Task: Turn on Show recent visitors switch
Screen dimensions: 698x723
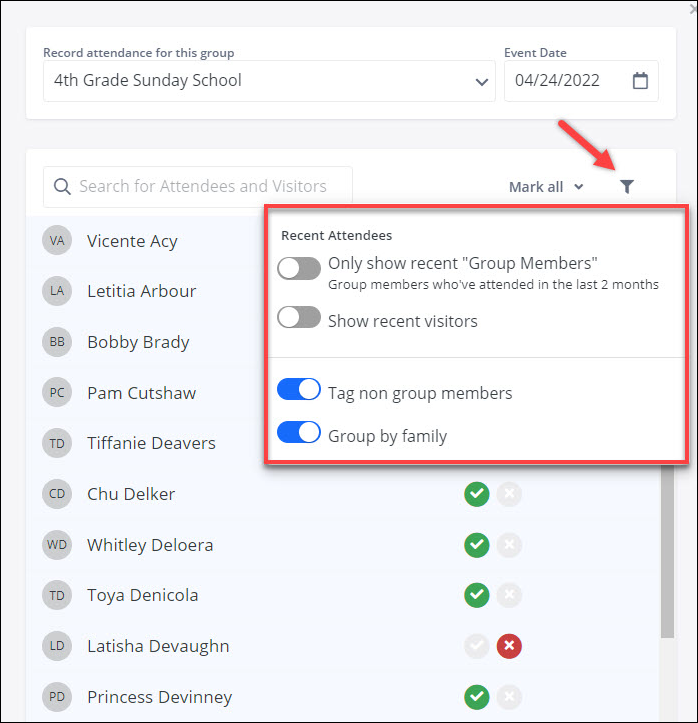Action: (299, 318)
